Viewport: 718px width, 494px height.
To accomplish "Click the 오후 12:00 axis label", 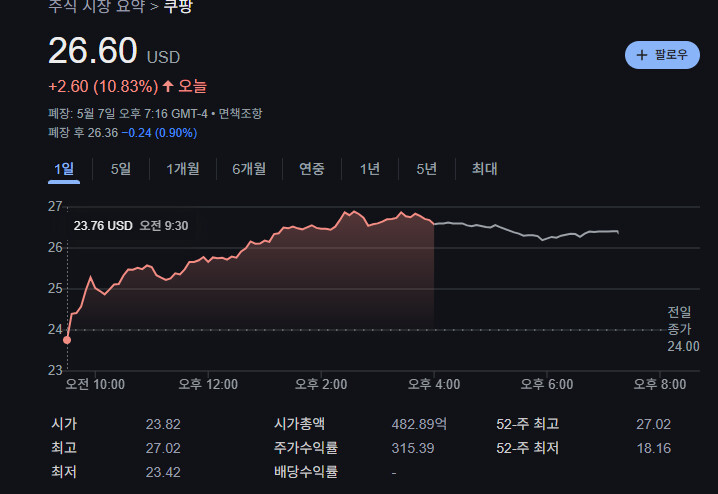I will pos(208,384).
